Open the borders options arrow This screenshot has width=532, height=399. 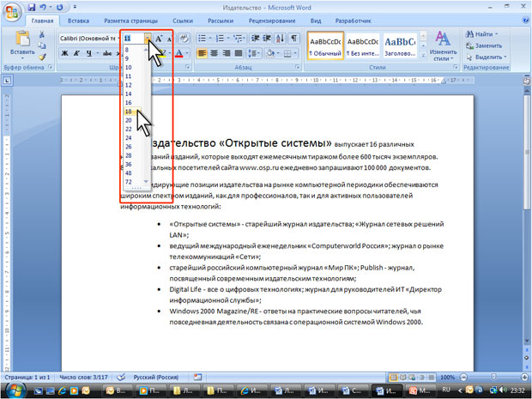tap(295, 53)
